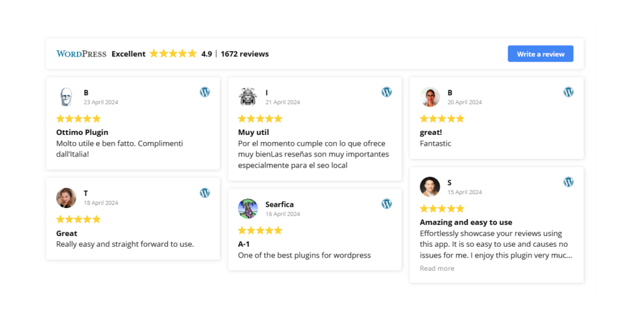Click WordPress icon on Muy util review

[386, 92]
